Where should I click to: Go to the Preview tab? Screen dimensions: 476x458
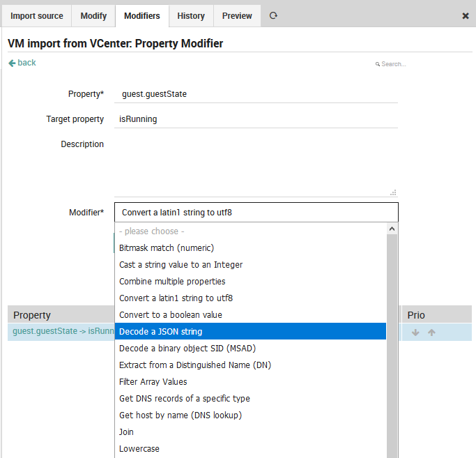237,15
